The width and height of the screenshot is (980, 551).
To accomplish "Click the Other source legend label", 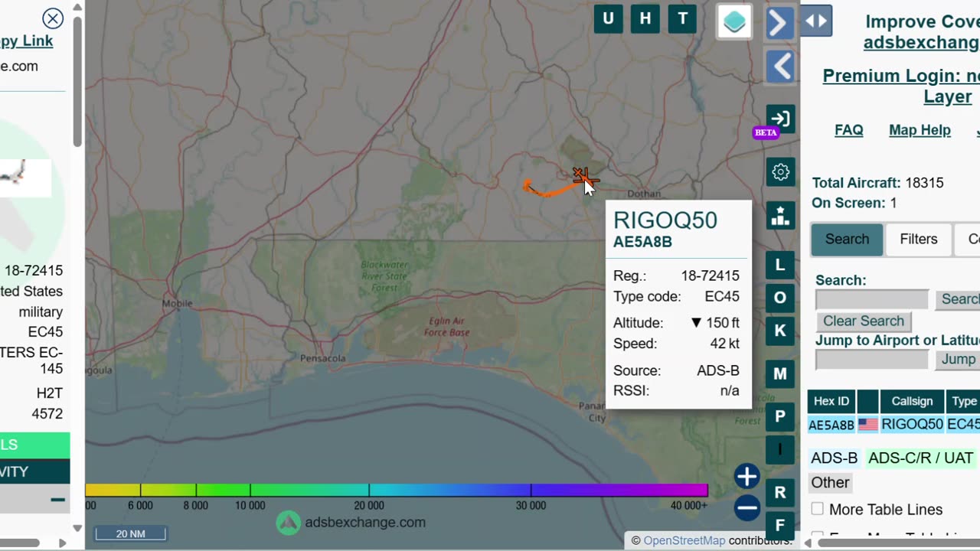I will (830, 483).
